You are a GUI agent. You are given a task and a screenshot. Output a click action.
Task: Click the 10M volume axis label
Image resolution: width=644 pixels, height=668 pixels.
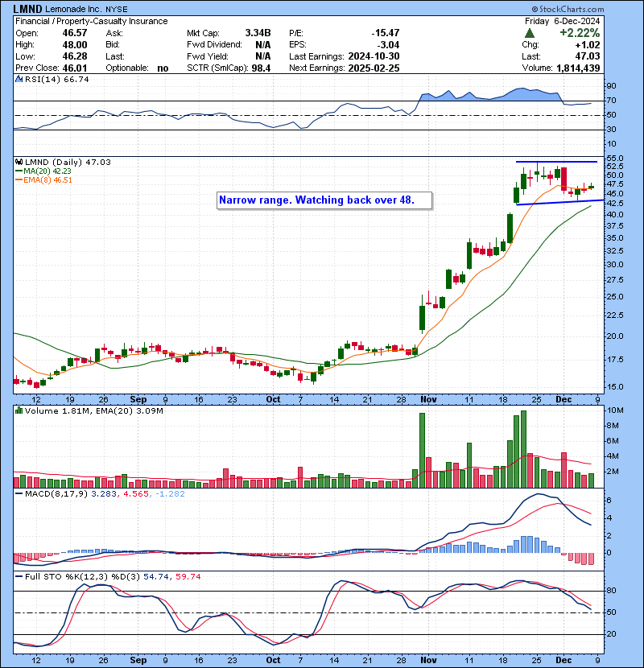[x=615, y=410]
